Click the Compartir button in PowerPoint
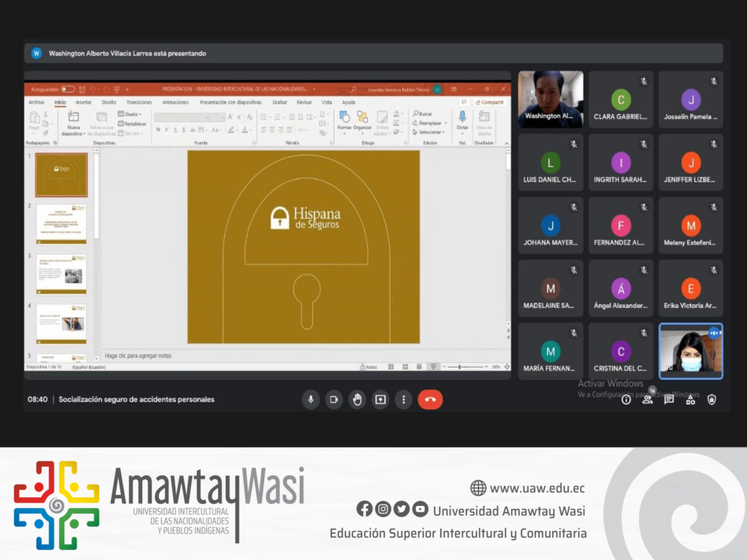Viewport: 747px width, 560px height. point(489,102)
